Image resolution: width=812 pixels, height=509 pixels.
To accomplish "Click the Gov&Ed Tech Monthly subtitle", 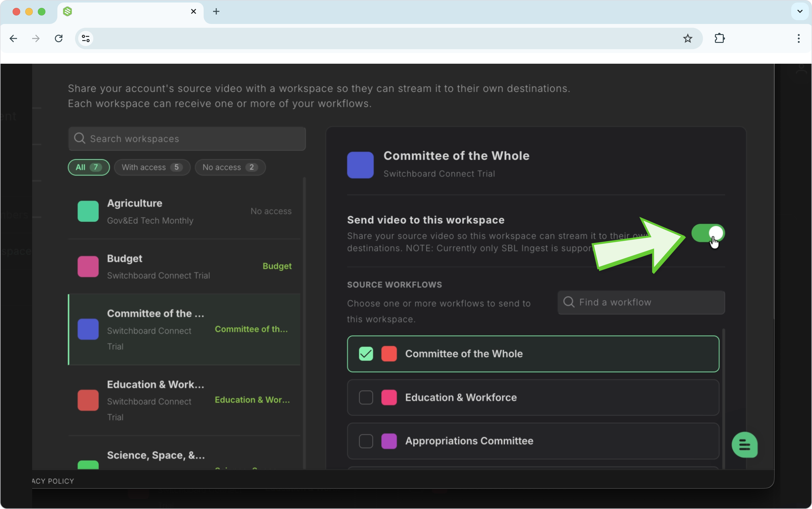I will click(x=150, y=220).
